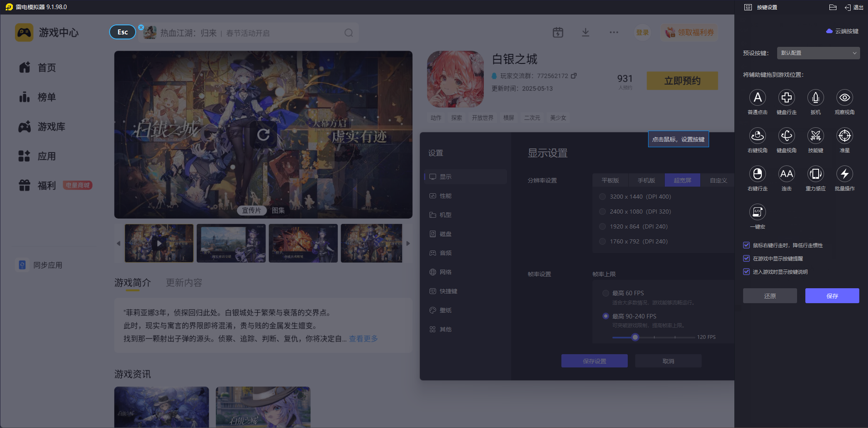Select the 普通点击 tap key icon
This screenshot has height=428, width=868.
pyautogui.click(x=757, y=97)
